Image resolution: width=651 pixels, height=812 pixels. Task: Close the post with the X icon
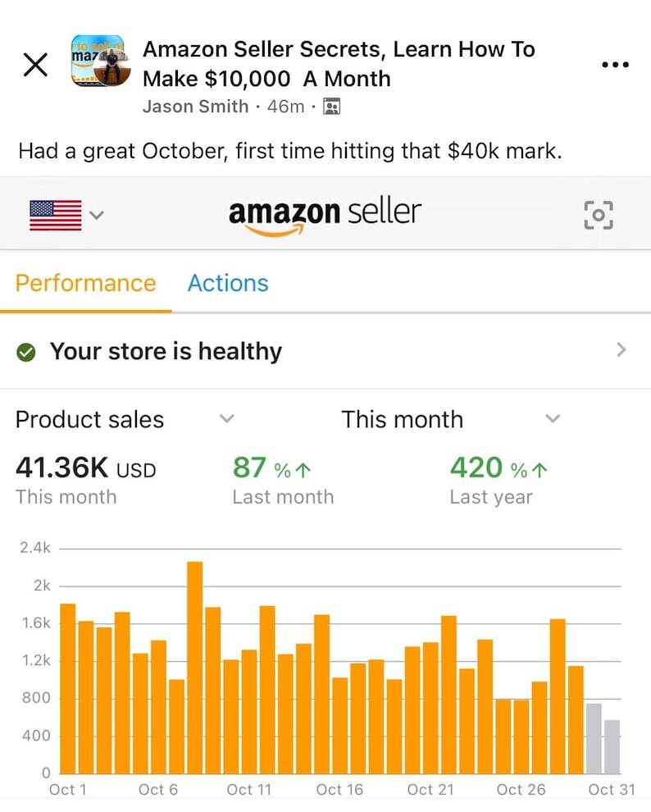pyautogui.click(x=35, y=66)
